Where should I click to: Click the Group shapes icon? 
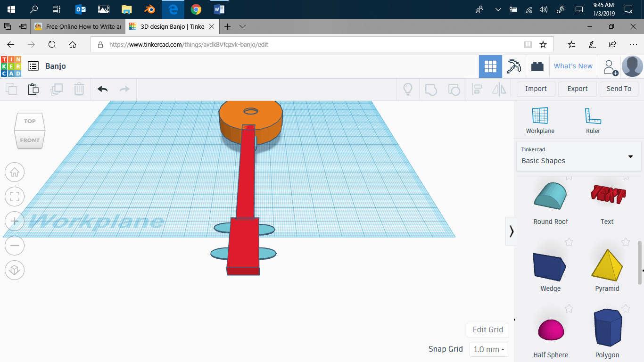click(x=431, y=89)
